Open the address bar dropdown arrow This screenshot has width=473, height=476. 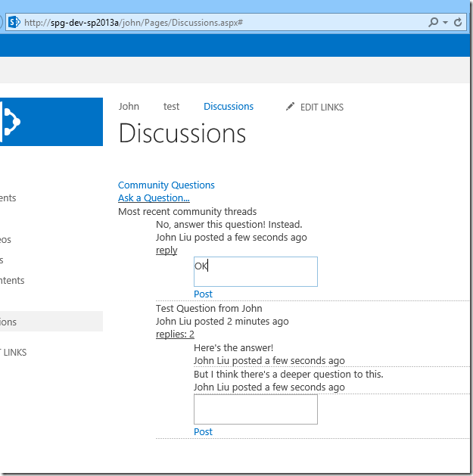tap(445, 23)
